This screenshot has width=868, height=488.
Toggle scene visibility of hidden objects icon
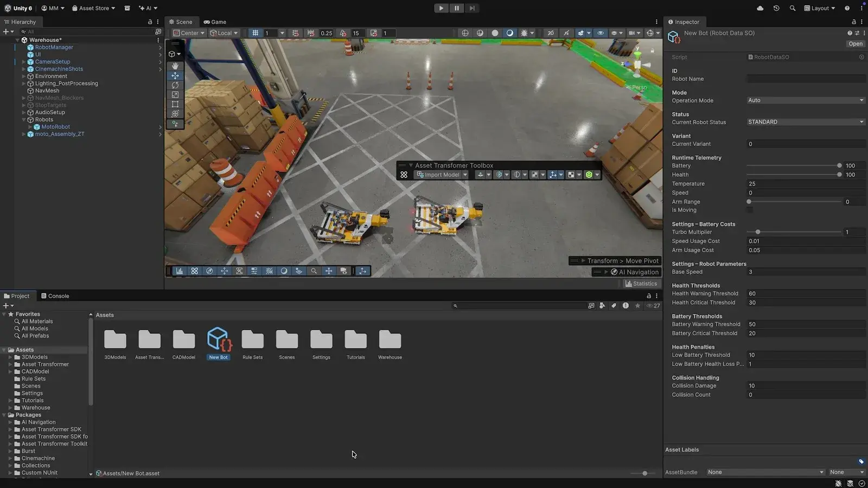pyautogui.click(x=601, y=33)
